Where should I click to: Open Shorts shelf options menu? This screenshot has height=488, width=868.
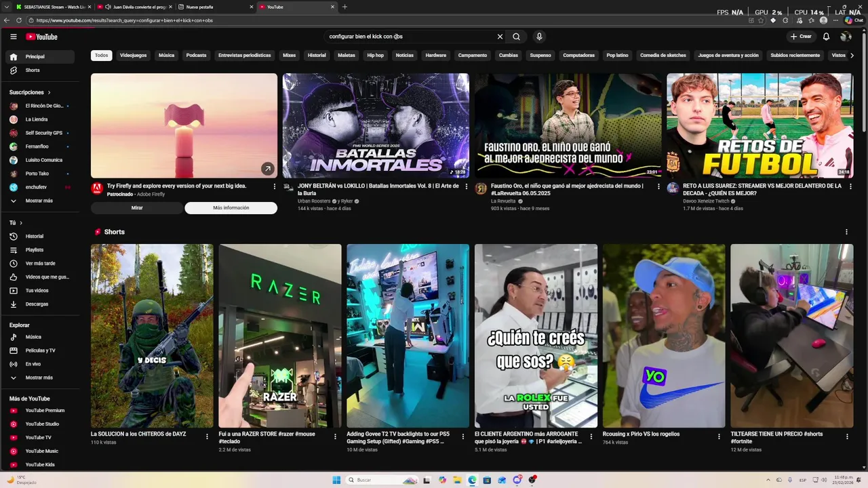pos(846,232)
